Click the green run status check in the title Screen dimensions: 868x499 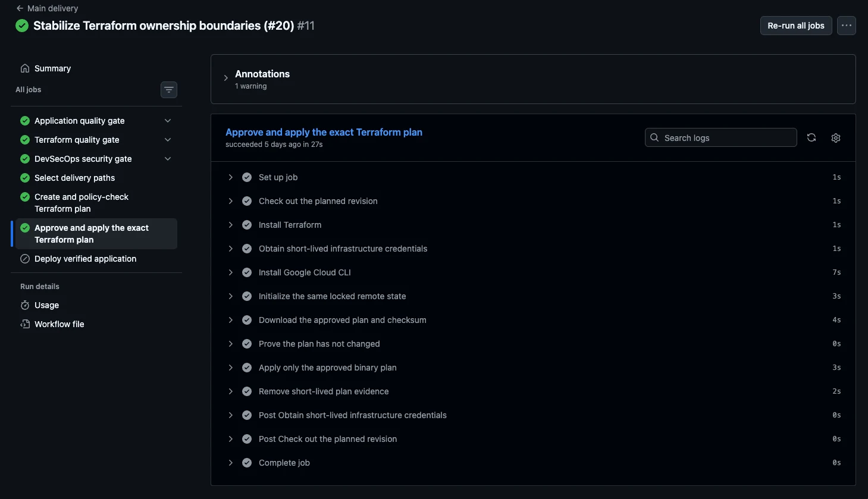pos(22,26)
